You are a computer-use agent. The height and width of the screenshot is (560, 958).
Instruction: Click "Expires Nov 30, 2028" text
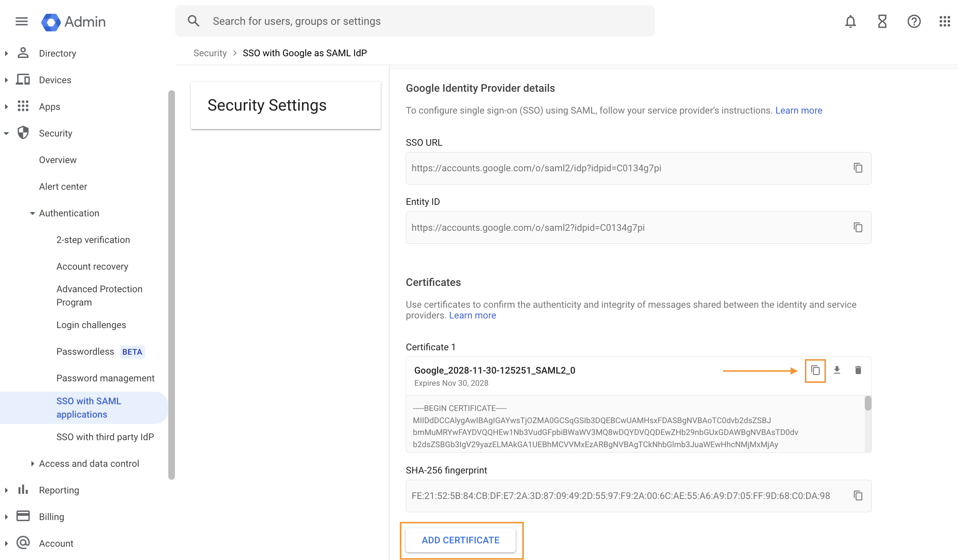coord(451,383)
